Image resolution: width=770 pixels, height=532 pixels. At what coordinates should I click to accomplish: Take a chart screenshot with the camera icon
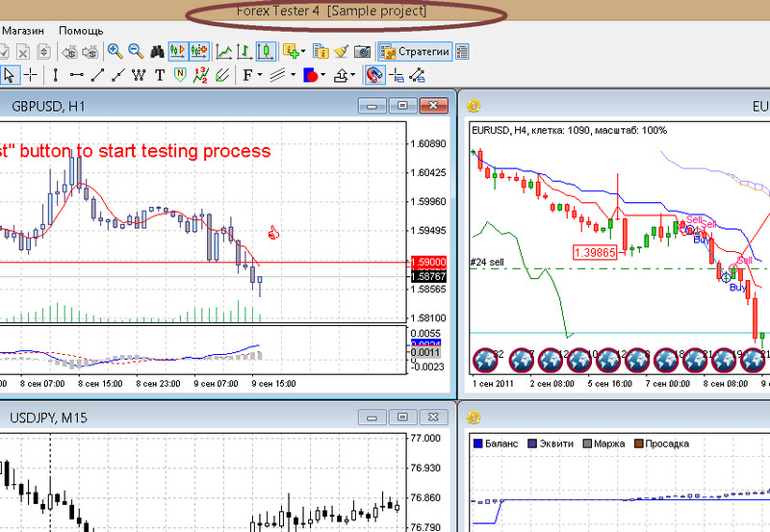[x=363, y=51]
